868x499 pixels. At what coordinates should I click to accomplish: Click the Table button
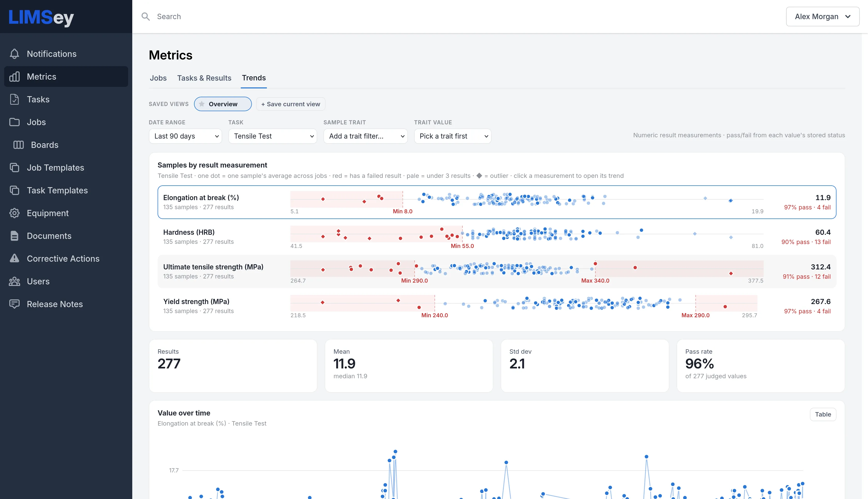(x=823, y=414)
